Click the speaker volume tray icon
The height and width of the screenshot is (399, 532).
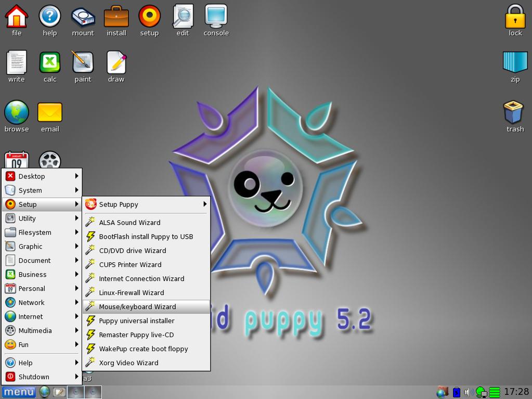469,392
